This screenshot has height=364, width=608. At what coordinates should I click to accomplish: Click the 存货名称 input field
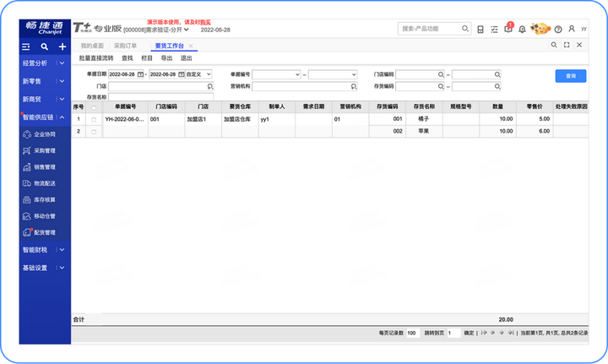pyautogui.click(x=161, y=96)
